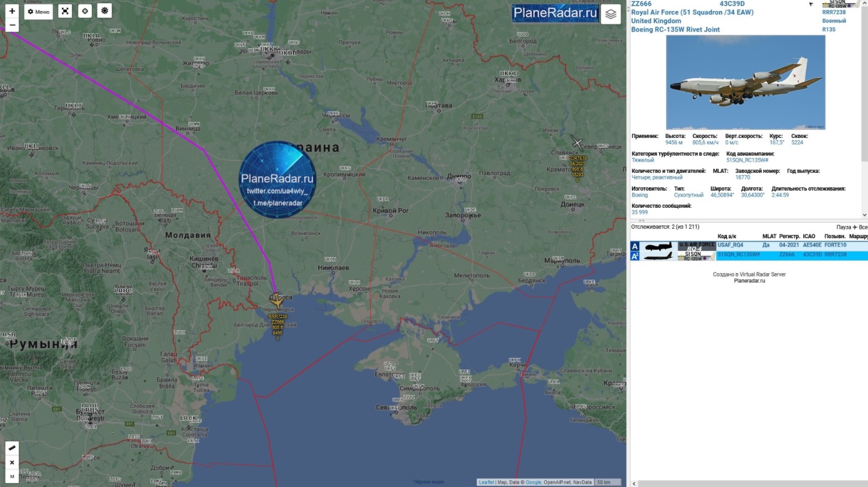This screenshot has height=487, width=868.
Task: Click the M units button on the map
Action: coord(12,476)
